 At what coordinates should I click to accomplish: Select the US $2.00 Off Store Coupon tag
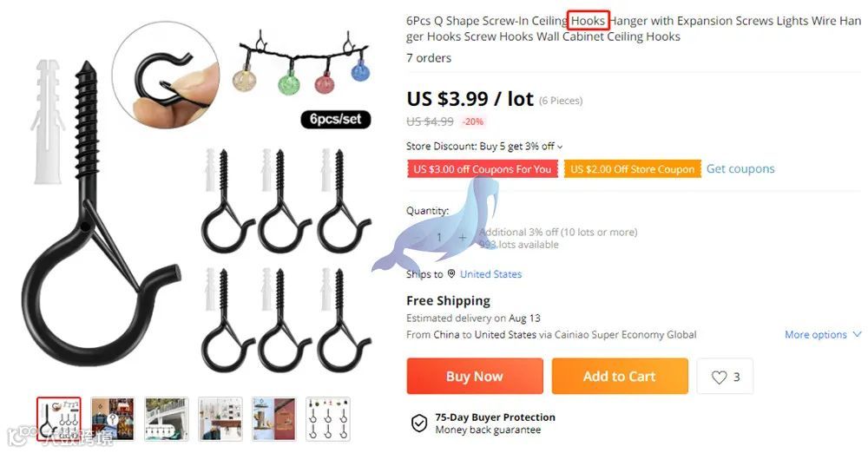[632, 169]
